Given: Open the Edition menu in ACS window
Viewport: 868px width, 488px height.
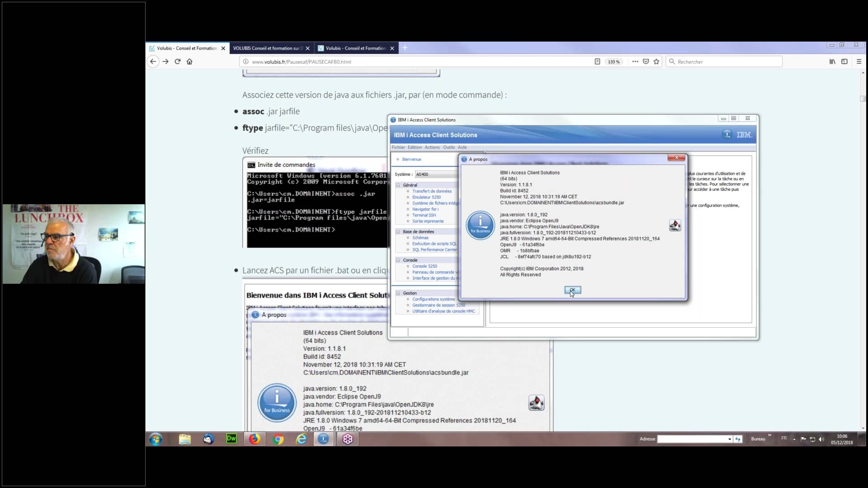Looking at the screenshot, I should tap(415, 147).
